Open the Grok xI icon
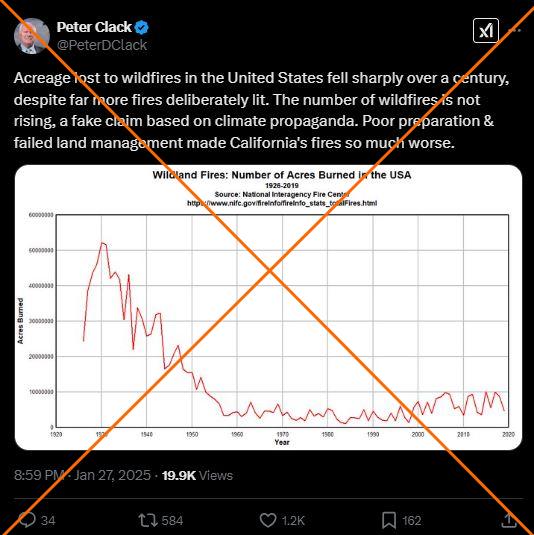The width and height of the screenshot is (534, 535). pos(486,31)
